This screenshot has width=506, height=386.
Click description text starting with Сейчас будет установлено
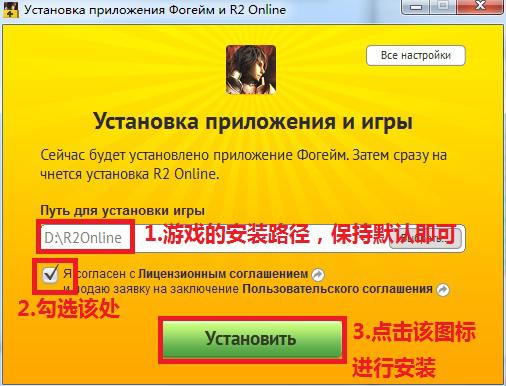[x=243, y=165]
